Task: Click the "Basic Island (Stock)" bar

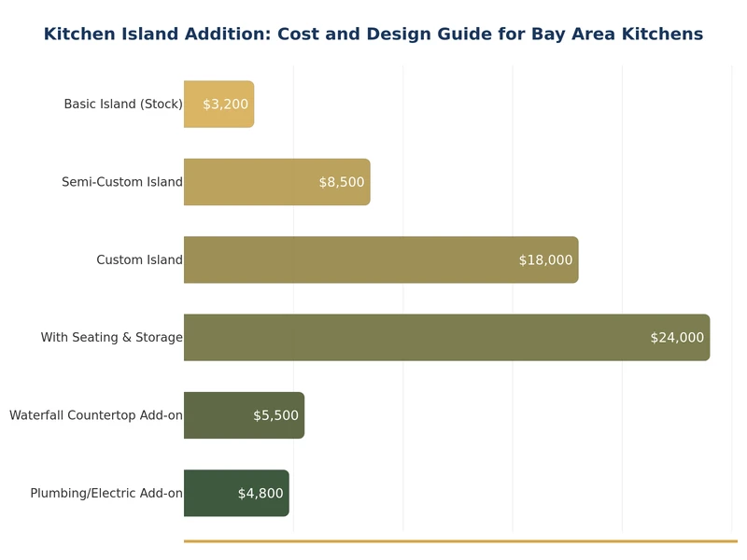Action: tap(219, 105)
